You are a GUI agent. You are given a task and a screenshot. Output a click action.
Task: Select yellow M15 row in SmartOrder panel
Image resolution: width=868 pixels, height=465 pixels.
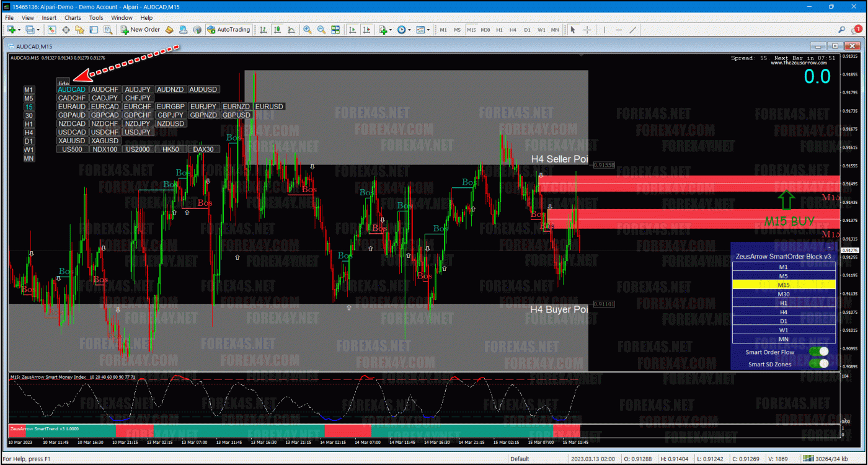(x=784, y=285)
